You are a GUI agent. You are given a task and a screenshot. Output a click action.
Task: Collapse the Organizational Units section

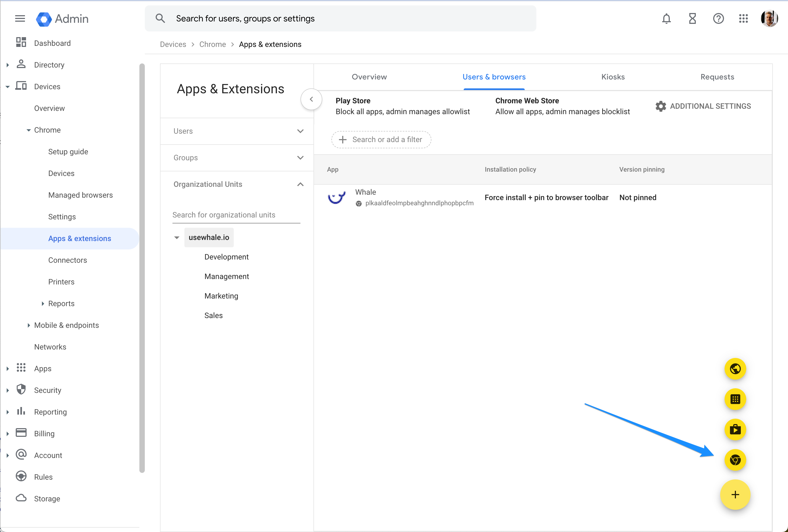(300, 184)
